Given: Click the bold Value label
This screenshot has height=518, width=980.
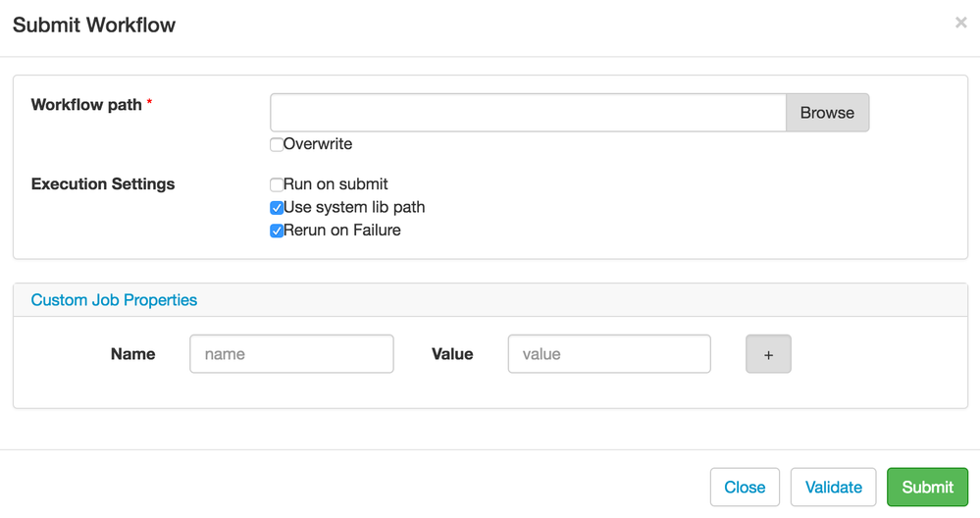Looking at the screenshot, I should point(452,354).
